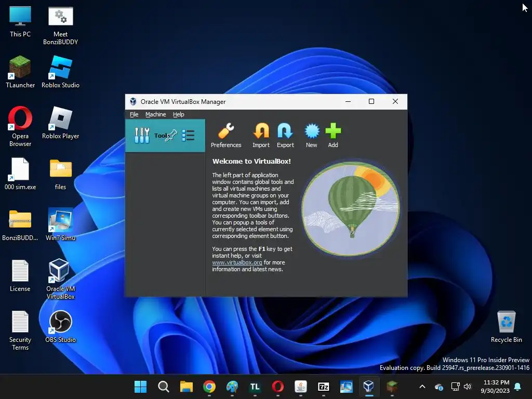Screen dimensions: 532x399
Task: Minimize the VirtualBox Manager window
Action: coord(348,101)
